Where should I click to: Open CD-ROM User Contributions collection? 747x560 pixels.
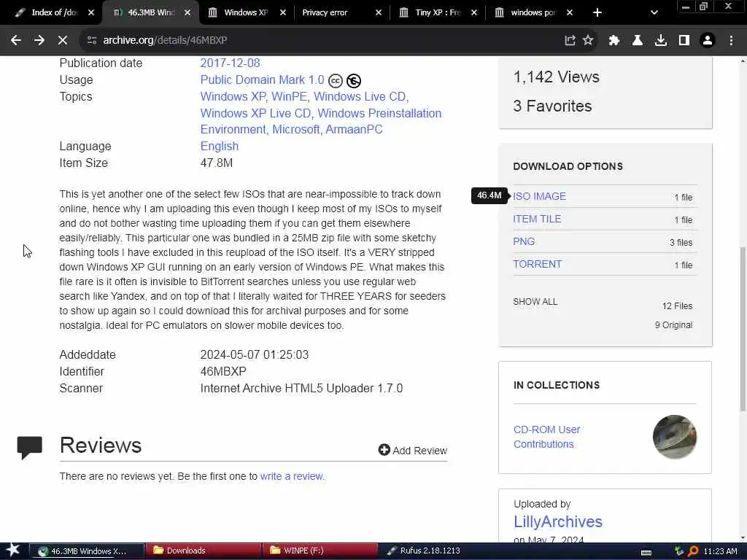547,437
